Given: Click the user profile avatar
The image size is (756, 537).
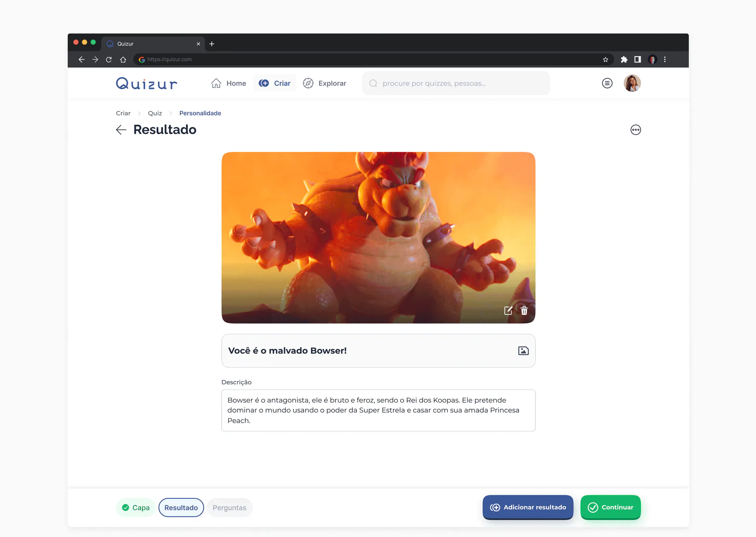Looking at the screenshot, I should (632, 83).
